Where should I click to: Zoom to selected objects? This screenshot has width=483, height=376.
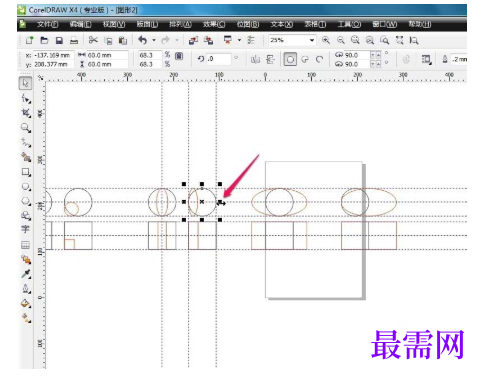[355, 40]
